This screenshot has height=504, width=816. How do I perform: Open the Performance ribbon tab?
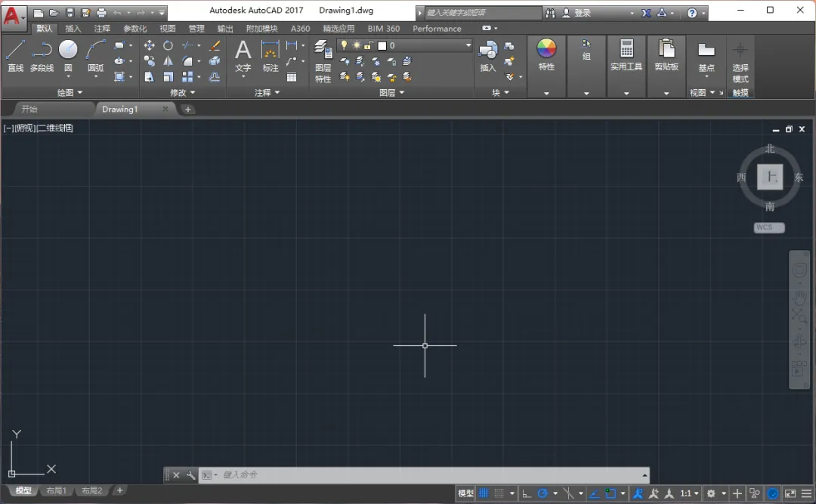pos(437,29)
